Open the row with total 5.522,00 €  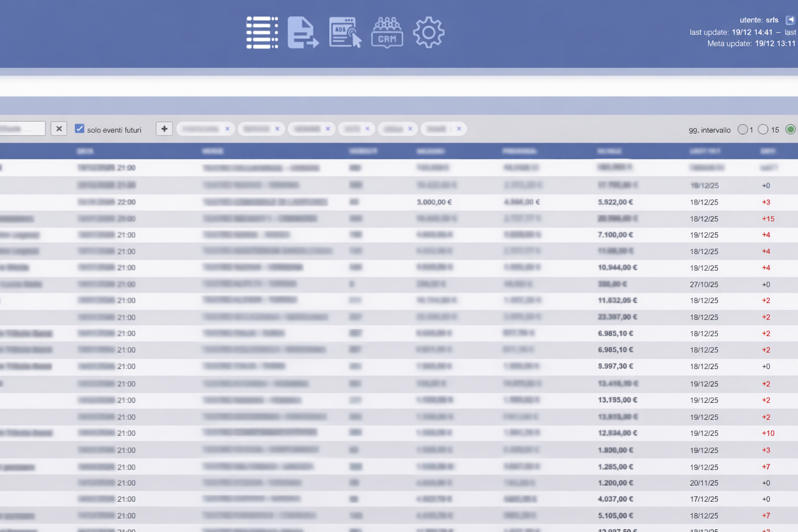coord(615,202)
